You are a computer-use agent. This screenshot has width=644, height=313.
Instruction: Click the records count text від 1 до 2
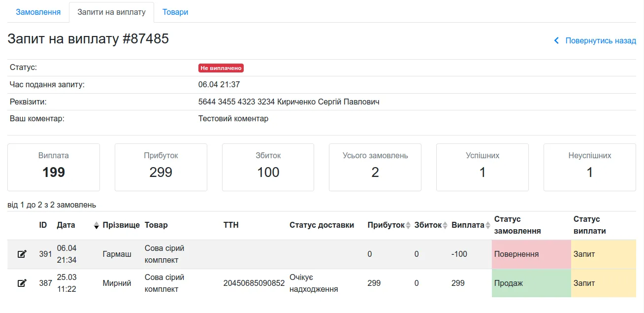point(52,205)
